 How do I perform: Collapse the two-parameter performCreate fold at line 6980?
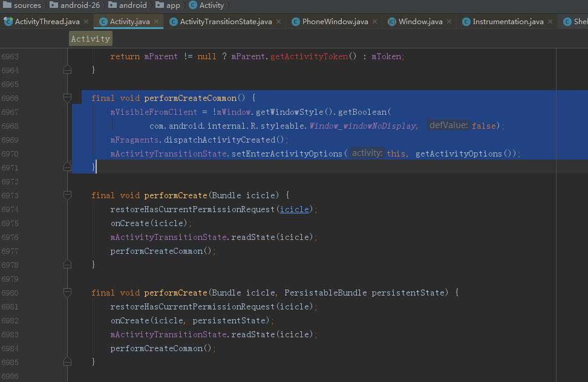(68, 293)
